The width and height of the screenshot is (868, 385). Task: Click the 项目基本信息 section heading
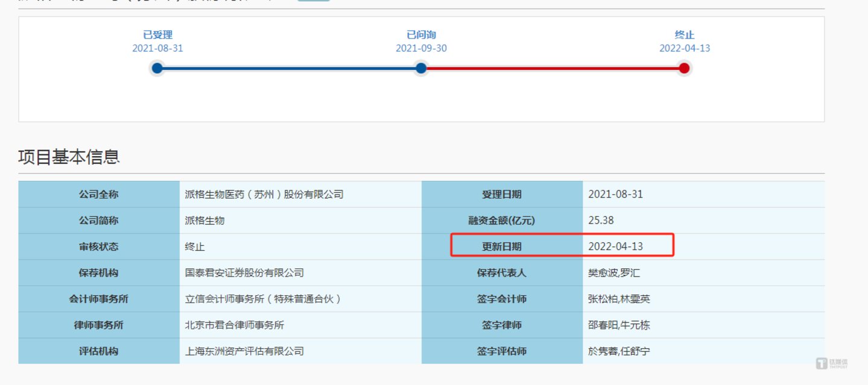pyautogui.click(x=69, y=157)
